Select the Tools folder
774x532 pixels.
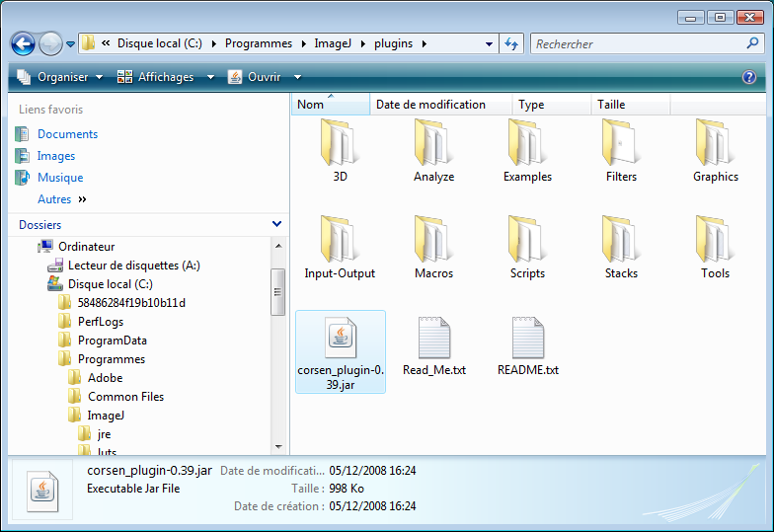pyautogui.click(x=715, y=247)
